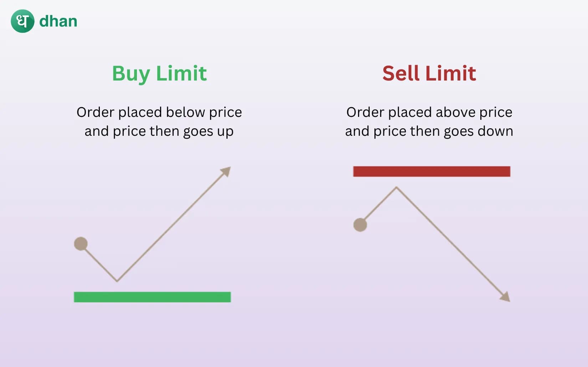This screenshot has width=588, height=367.
Task: Click the peak point of the Sell line
Action: [x=396, y=187]
